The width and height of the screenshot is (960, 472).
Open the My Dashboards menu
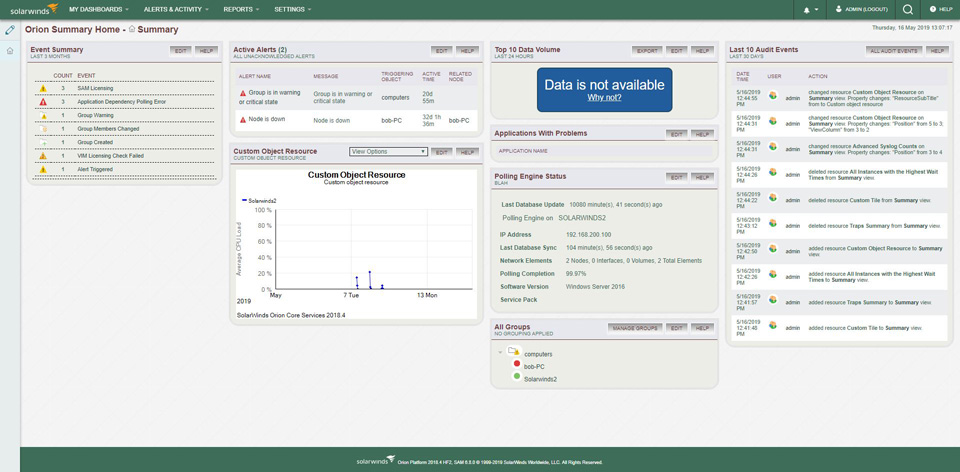(x=99, y=10)
